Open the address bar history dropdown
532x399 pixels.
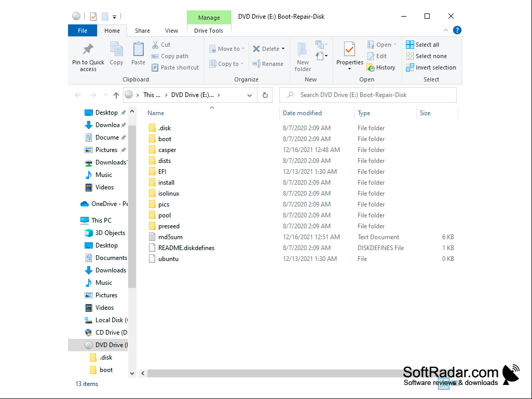(x=249, y=95)
